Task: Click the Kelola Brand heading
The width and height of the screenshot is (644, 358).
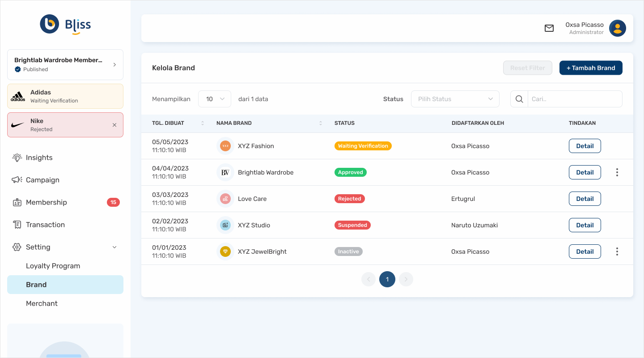Action: pos(174,68)
